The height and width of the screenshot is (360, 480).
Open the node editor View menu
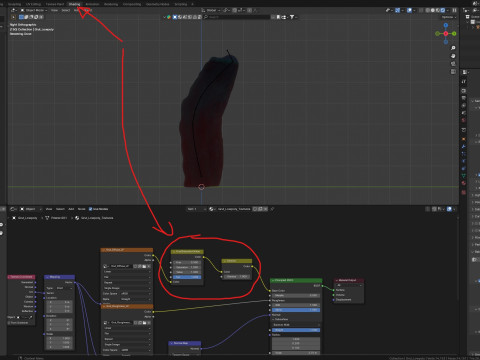(49, 209)
